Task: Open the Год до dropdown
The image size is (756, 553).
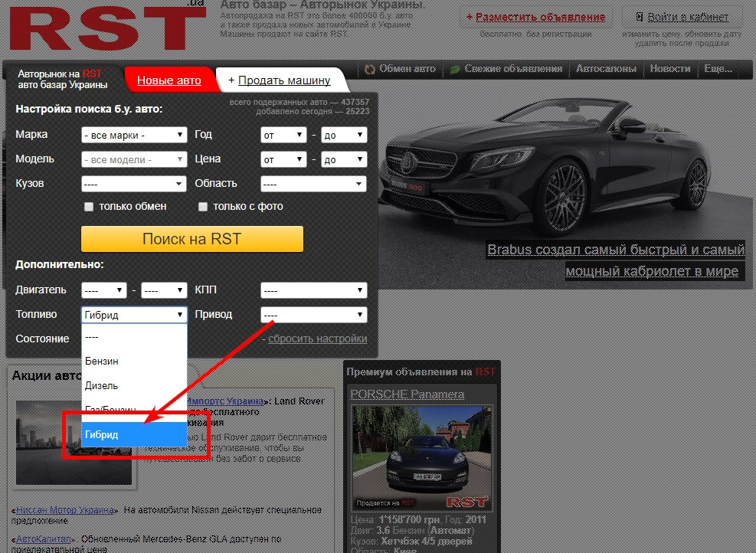Action: pyautogui.click(x=344, y=135)
